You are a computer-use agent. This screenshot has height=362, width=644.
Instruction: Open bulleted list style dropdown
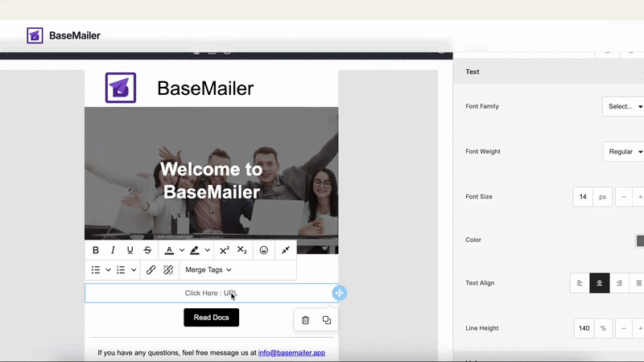[x=108, y=269]
